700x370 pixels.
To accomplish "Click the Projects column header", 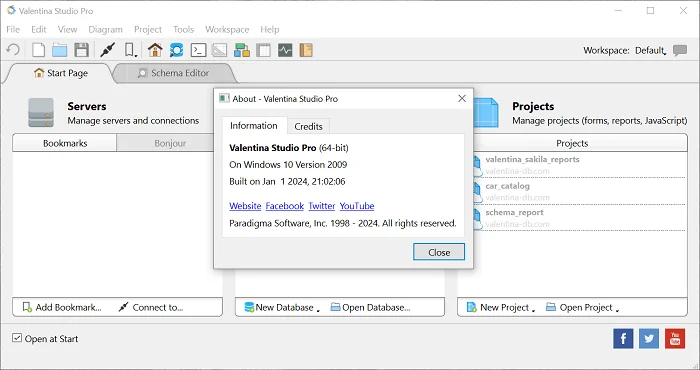I will click(x=572, y=143).
